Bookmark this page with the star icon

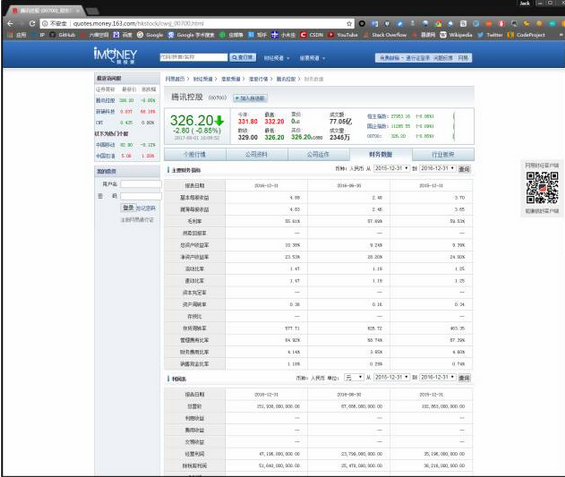tap(349, 23)
